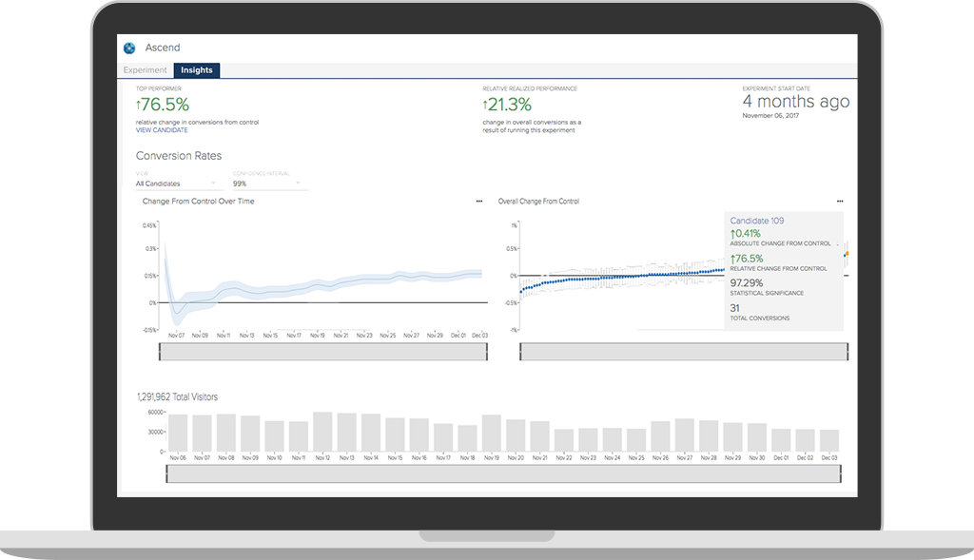Click the orange top candidate data point

(x=847, y=253)
